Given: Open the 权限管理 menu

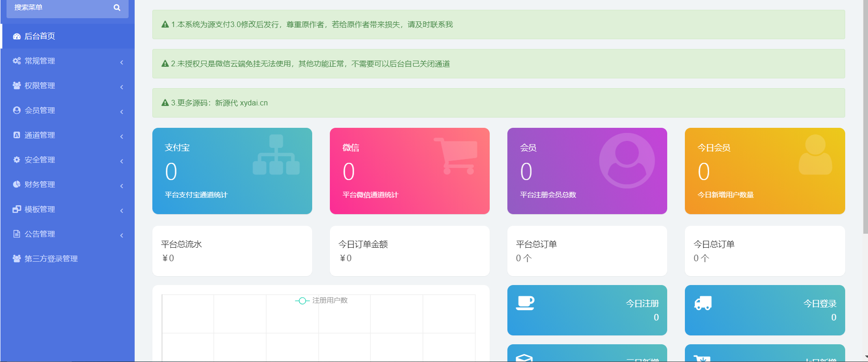Looking at the screenshot, I should [68, 86].
